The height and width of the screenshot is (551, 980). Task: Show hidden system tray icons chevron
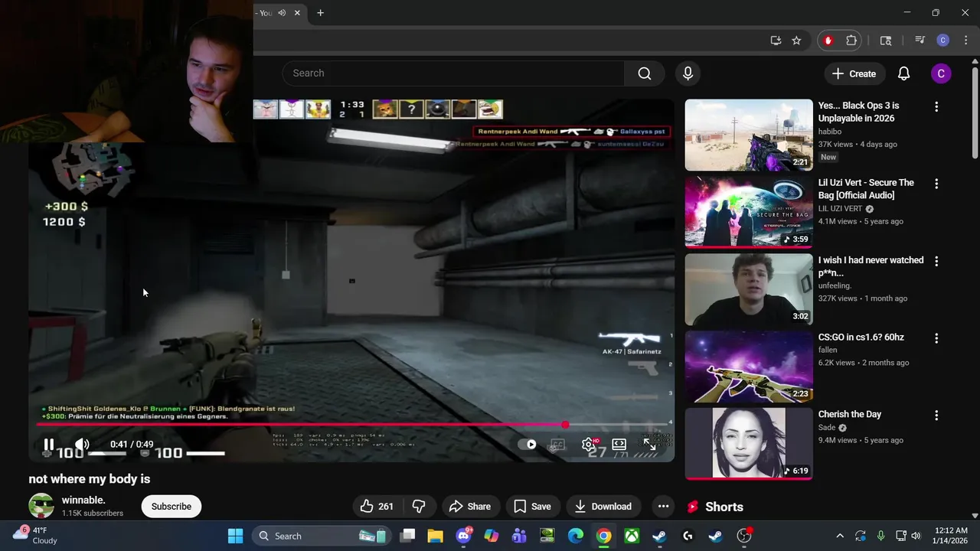pos(840,536)
